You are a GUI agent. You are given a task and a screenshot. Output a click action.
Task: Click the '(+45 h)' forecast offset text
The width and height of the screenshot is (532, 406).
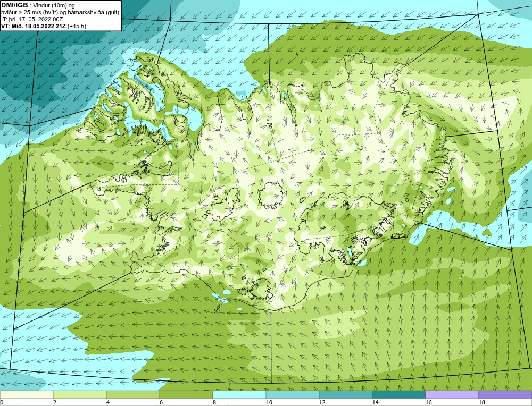tap(77, 26)
